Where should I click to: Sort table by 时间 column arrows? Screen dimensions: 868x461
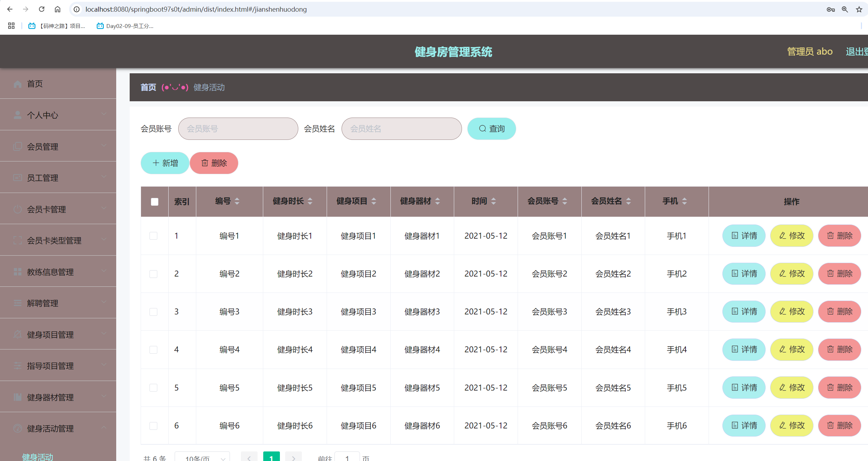[494, 201]
